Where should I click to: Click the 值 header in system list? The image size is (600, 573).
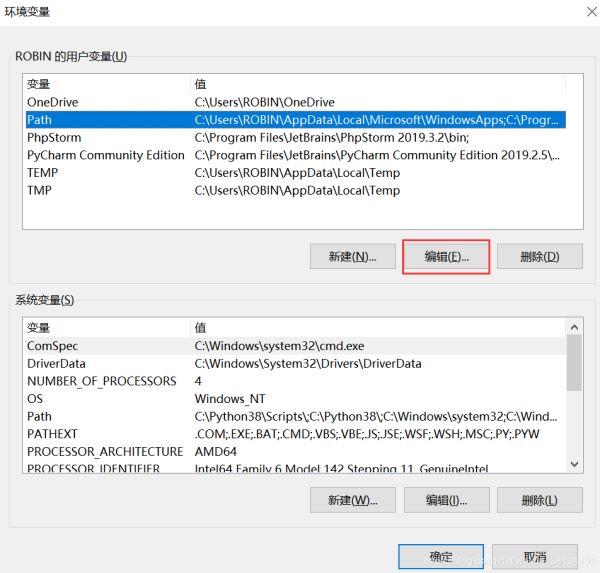[x=200, y=328]
